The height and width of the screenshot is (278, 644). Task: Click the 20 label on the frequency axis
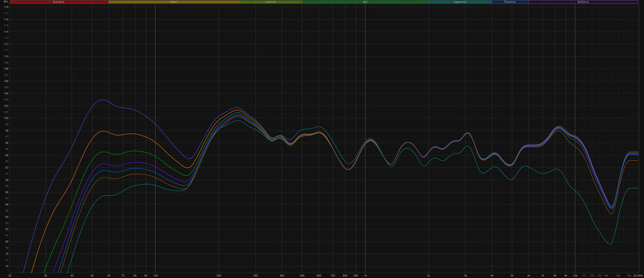[x=10, y=275]
